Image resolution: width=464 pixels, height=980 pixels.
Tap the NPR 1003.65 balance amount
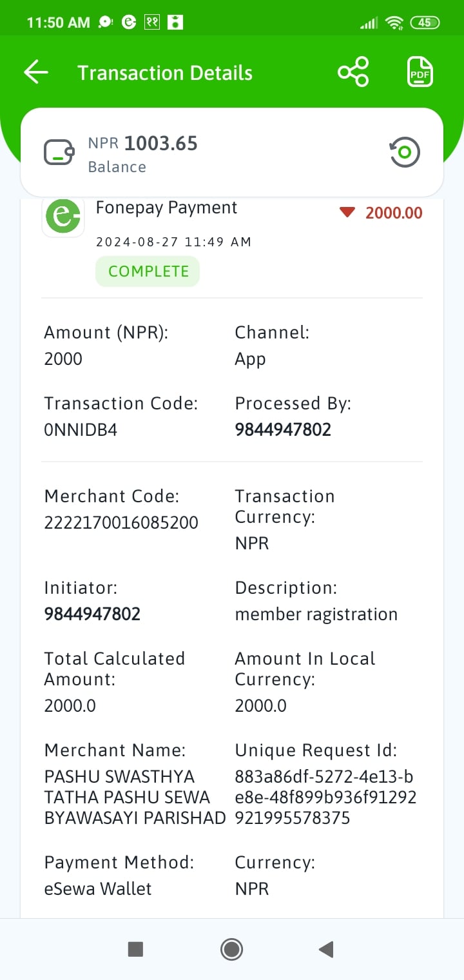tap(142, 143)
